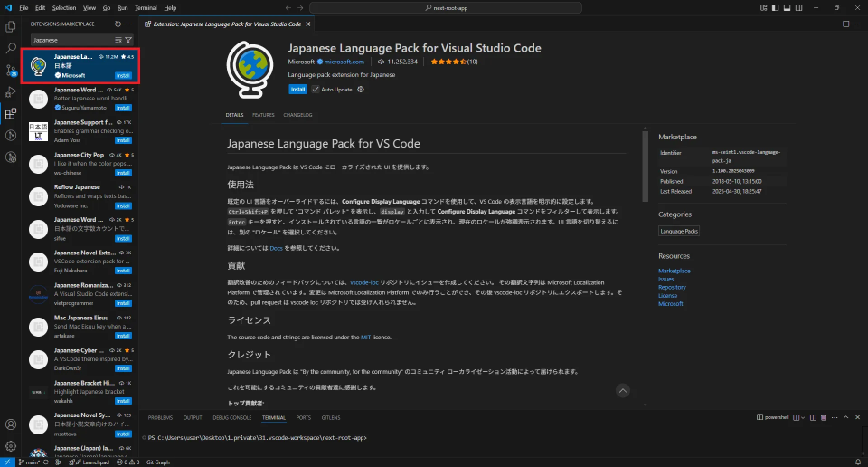Image resolution: width=868 pixels, height=467 pixels.
Task: Toggle Secondary Side Bar visibility
Action: [x=798, y=8]
